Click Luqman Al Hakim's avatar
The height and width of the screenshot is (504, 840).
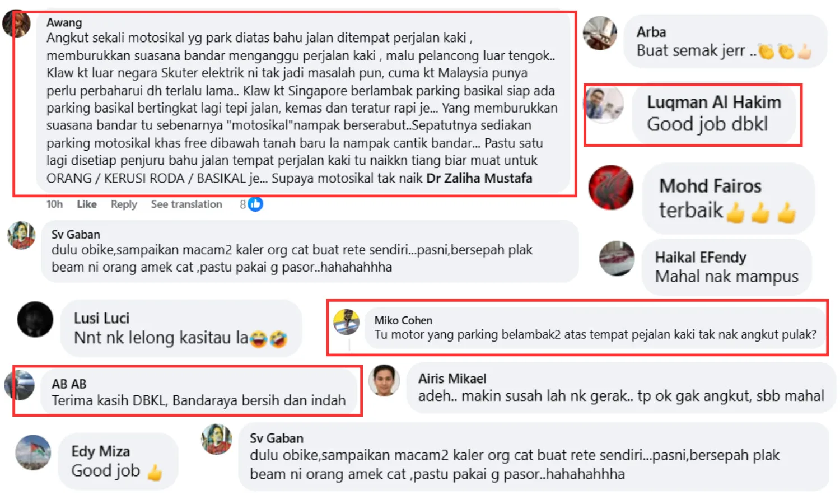(x=604, y=105)
